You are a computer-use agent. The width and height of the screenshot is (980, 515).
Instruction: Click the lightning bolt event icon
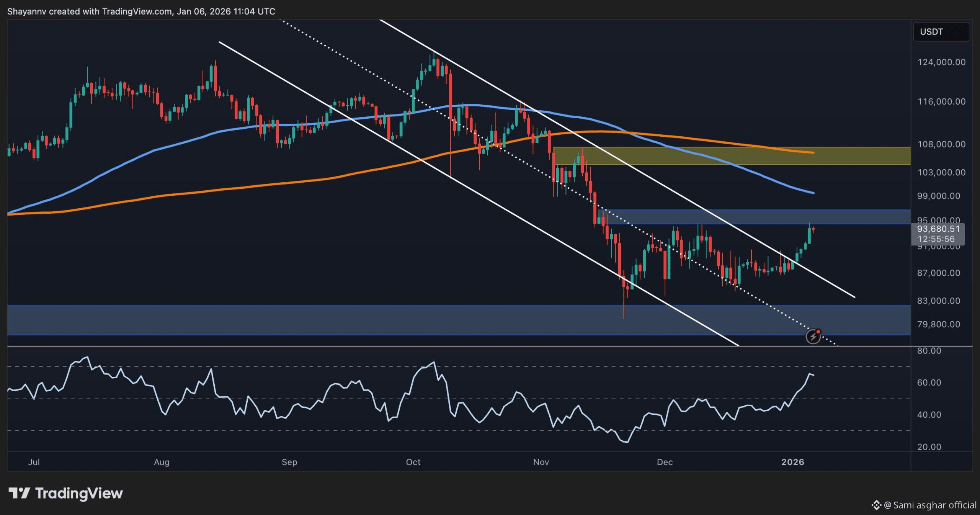tap(813, 336)
